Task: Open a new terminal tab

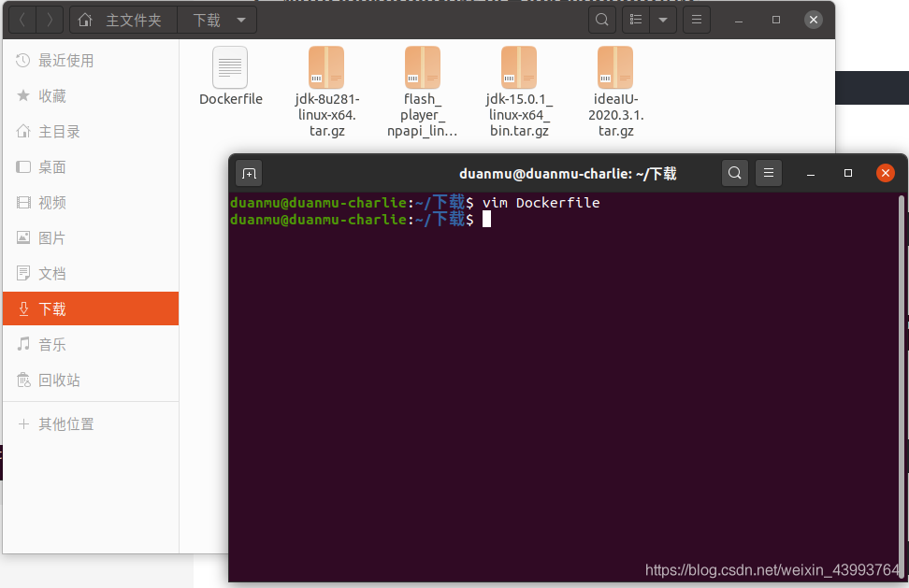Action: 250,173
